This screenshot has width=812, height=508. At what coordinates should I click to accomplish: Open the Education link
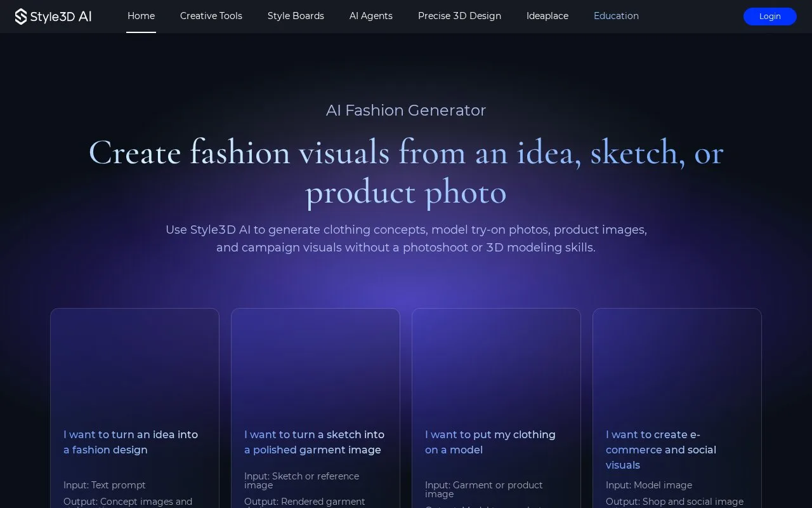coord(616,16)
